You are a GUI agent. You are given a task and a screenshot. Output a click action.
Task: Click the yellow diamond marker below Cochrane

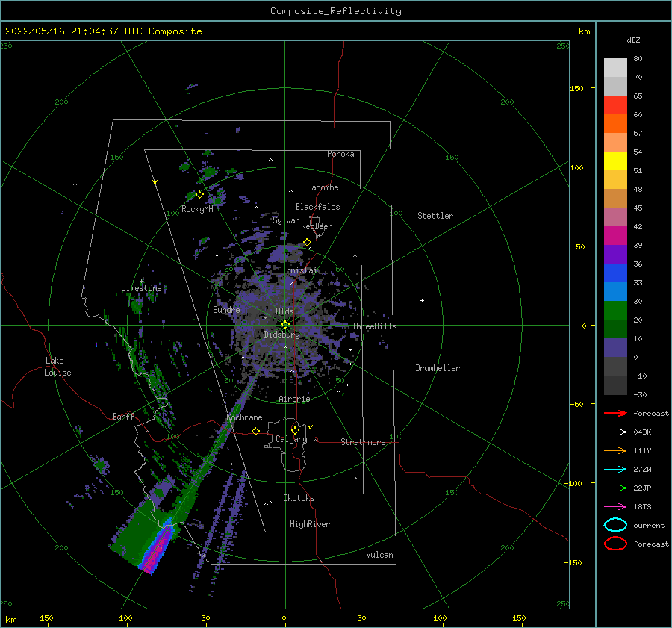255,432
